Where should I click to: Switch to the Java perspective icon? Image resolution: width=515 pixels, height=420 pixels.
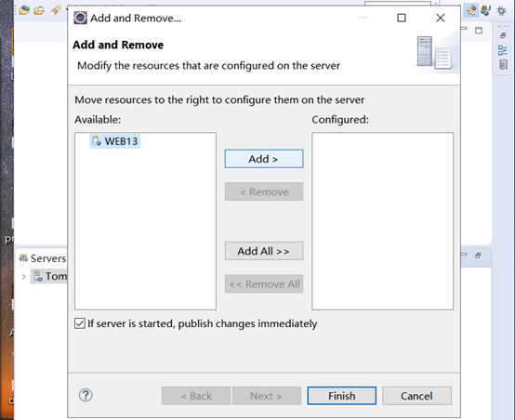coord(486,10)
